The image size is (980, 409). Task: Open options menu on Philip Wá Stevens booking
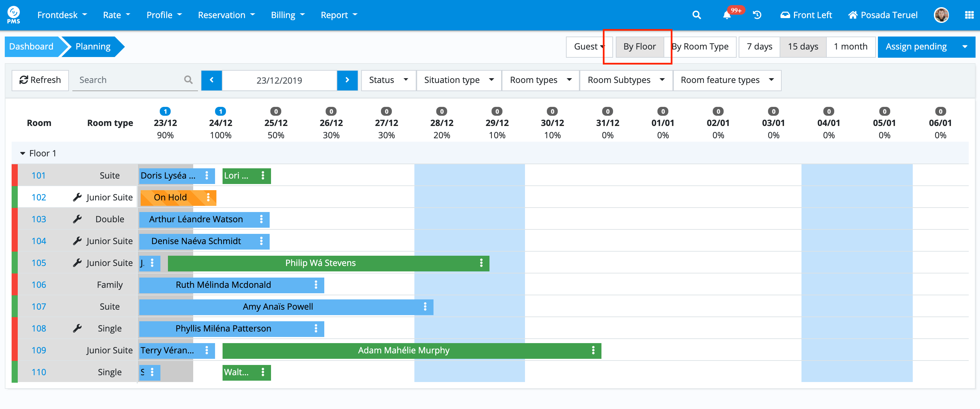pyautogui.click(x=481, y=263)
